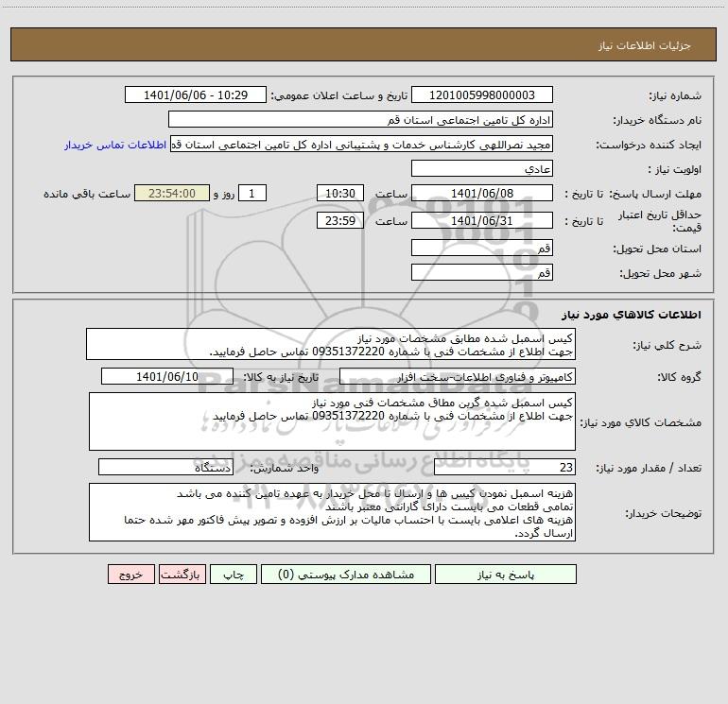Click the label توضیحات خریدار

664,513
